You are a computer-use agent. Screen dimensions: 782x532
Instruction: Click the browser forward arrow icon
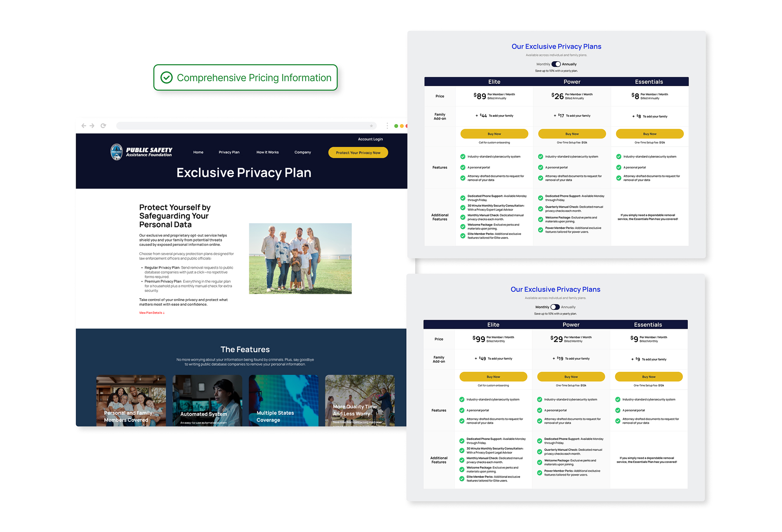(x=92, y=126)
